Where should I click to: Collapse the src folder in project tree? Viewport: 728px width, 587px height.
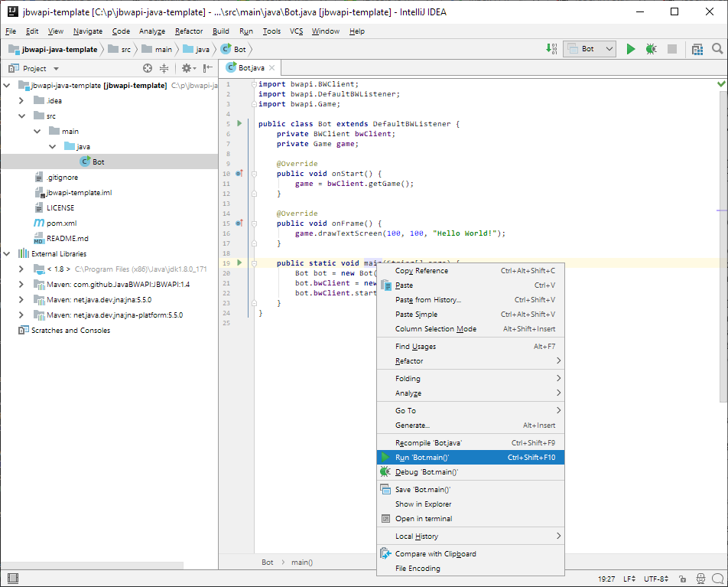(21, 116)
